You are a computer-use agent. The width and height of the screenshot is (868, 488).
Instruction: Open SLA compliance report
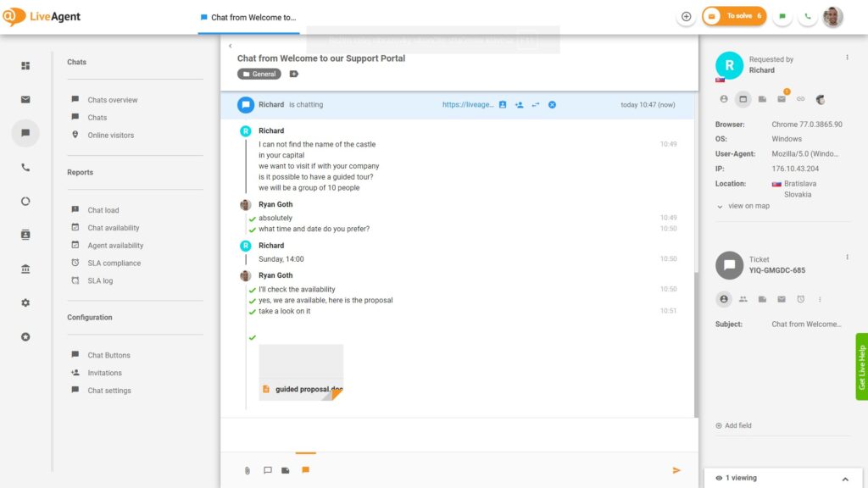pos(114,263)
